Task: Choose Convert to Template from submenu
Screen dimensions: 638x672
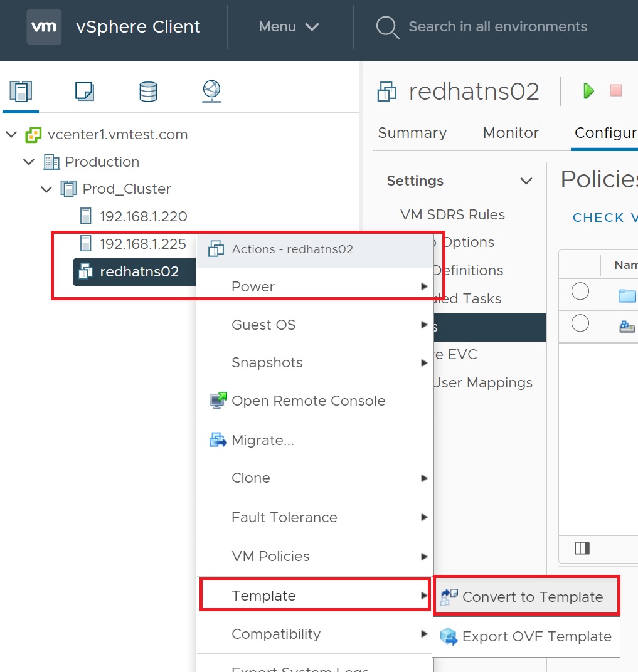Action: (x=532, y=597)
